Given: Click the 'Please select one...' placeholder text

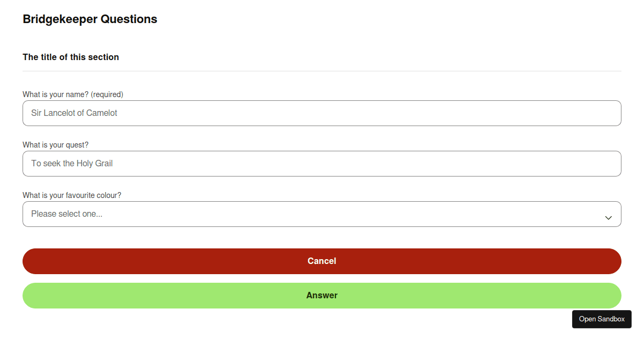Looking at the screenshot, I should (x=67, y=214).
